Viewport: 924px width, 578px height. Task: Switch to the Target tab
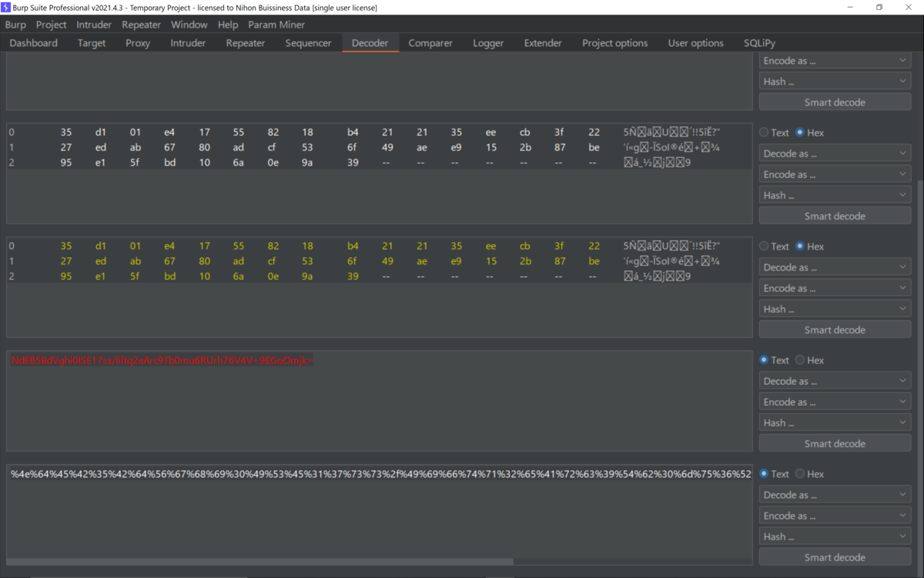click(92, 43)
